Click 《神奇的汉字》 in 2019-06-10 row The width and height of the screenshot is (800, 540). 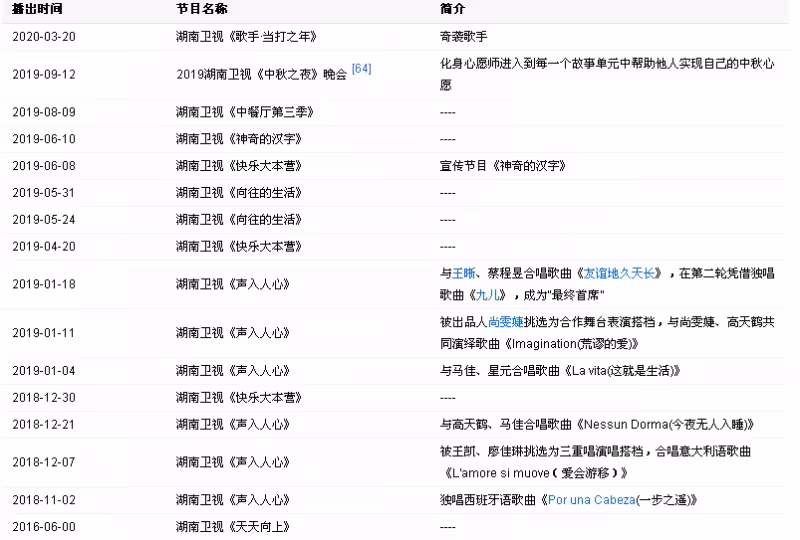[x=264, y=139]
